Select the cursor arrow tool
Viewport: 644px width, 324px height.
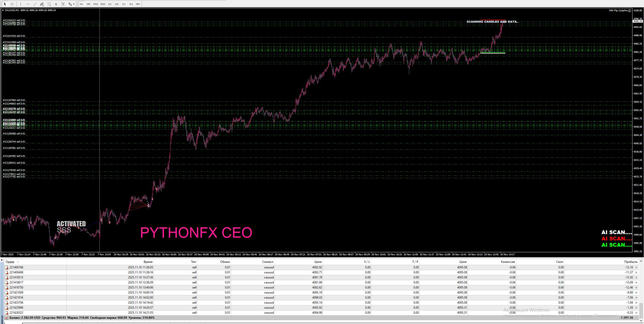5,4
